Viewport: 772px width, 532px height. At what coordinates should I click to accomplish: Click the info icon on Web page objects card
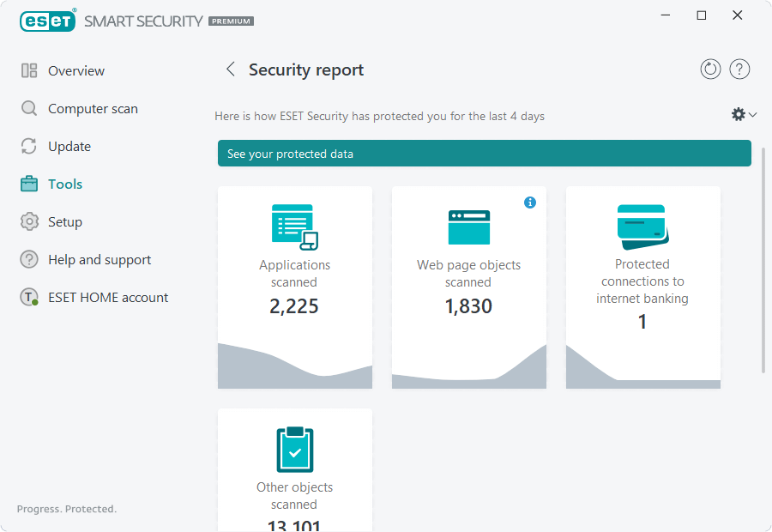point(530,203)
